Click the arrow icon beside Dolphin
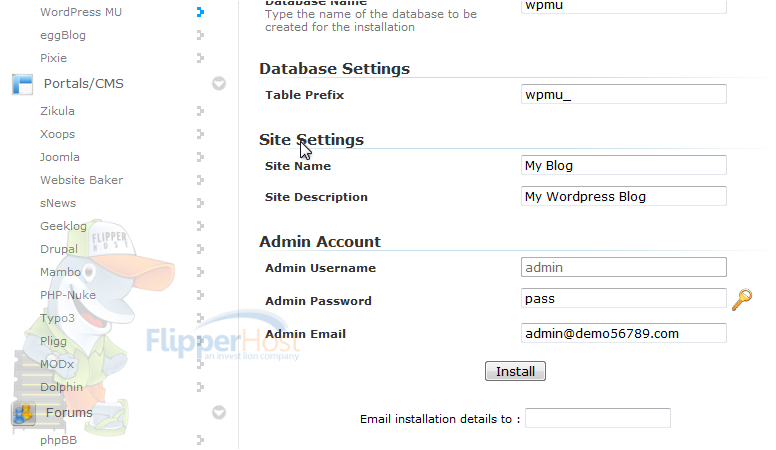Screen dimensions: 776x450 click(200, 387)
